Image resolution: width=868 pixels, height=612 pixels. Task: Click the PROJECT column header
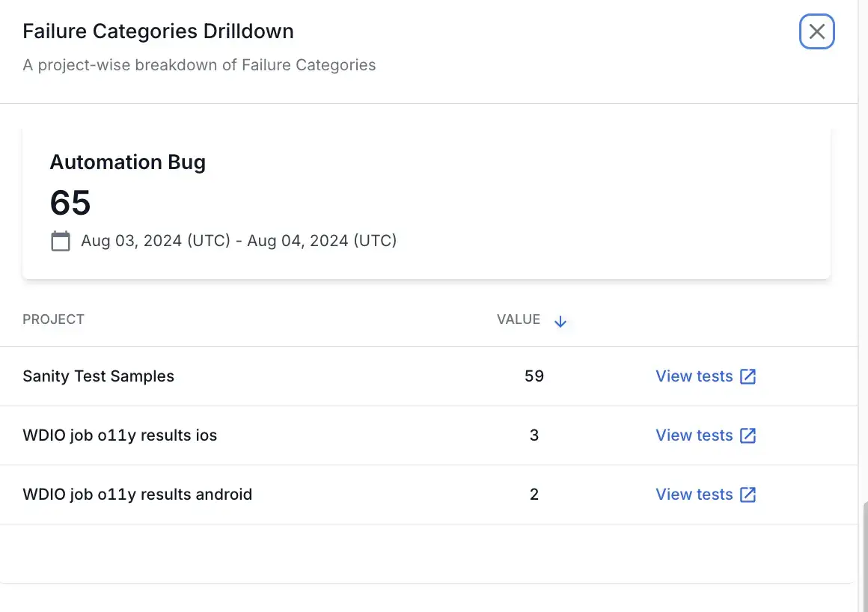(53, 319)
